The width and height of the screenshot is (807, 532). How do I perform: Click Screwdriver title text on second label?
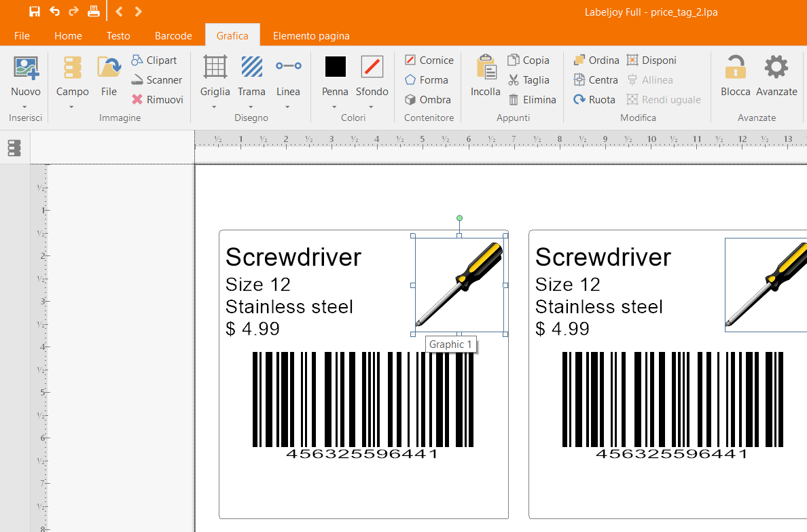pyautogui.click(x=603, y=257)
